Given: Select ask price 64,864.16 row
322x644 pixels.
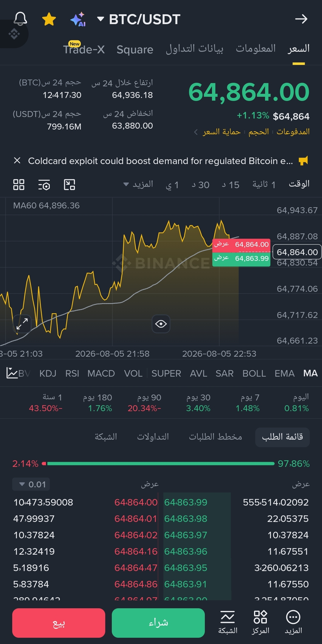Looking at the screenshot, I should coord(136,551).
